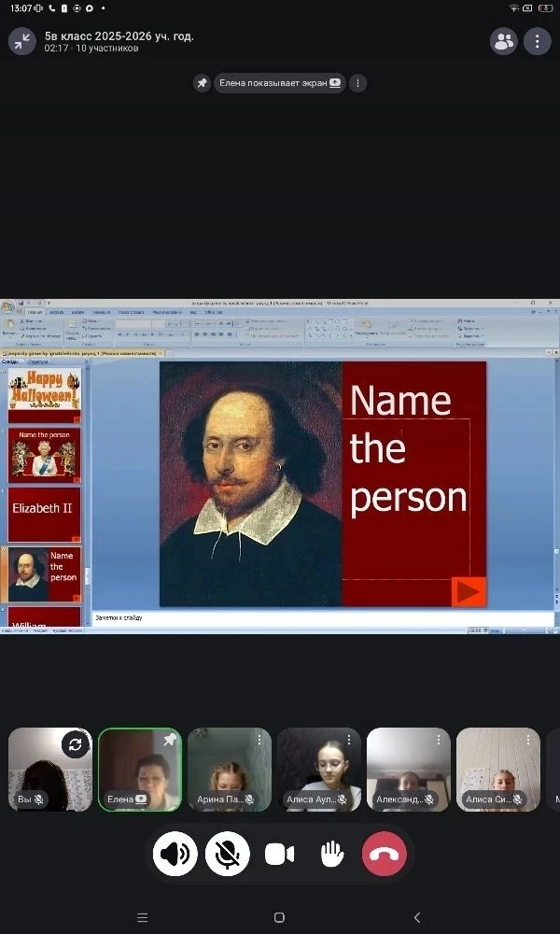Open the options next to the 'Елена показывает экран' label

pos(357,83)
